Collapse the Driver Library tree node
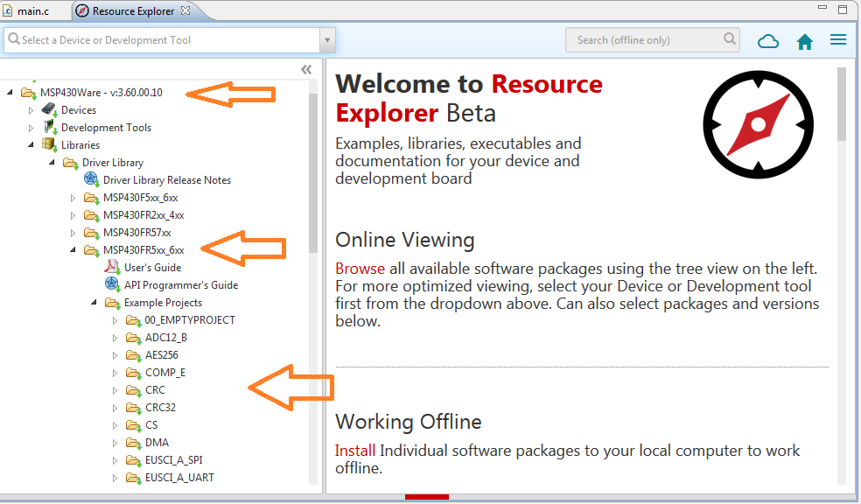The width and height of the screenshot is (861, 504). click(x=52, y=163)
